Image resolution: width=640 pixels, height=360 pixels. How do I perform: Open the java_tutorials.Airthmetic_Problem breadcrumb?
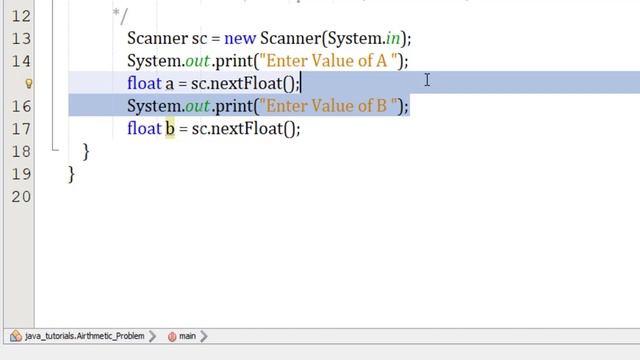(84, 336)
